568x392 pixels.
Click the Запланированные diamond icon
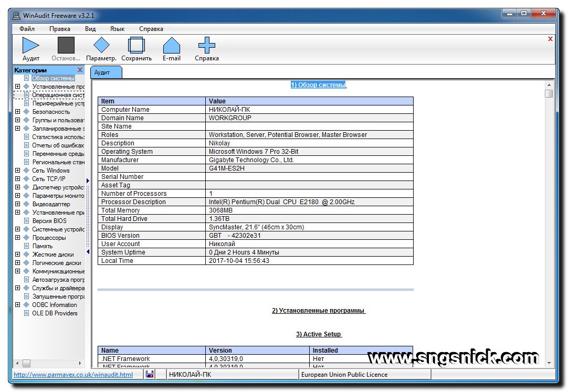(26, 128)
